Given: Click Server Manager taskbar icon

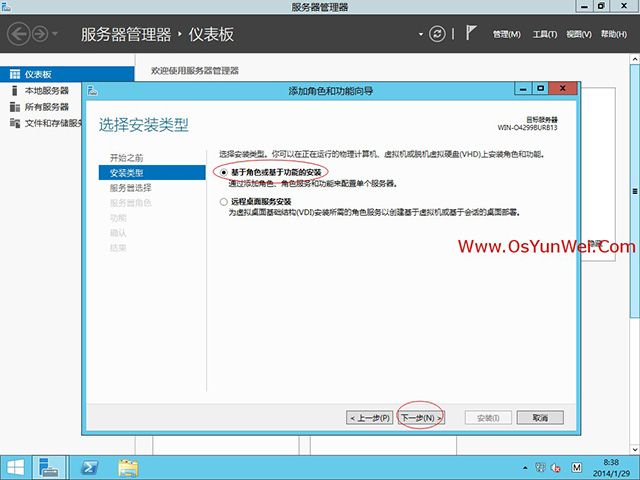Looking at the screenshot, I should (50, 466).
